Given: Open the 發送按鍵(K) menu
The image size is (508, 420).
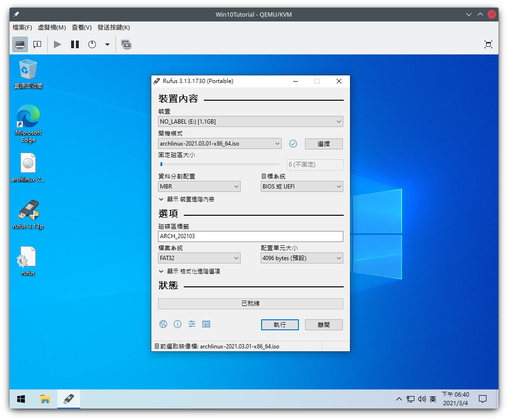Looking at the screenshot, I should [x=114, y=28].
